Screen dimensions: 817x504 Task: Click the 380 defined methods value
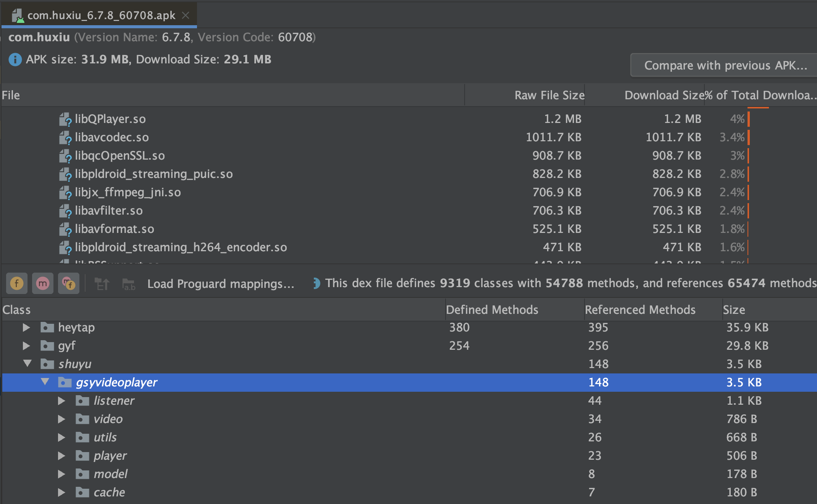pyautogui.click(x=459, y=328)
